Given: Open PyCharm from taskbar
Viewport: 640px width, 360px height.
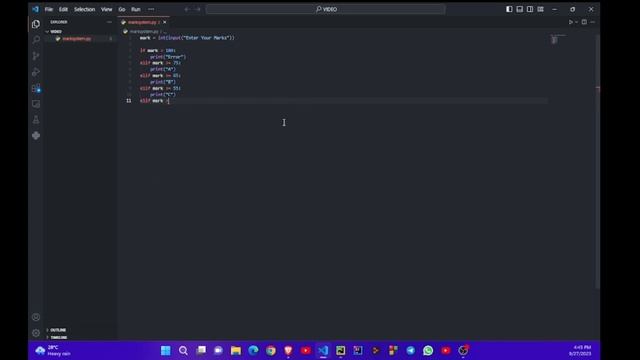Looking at the screenshot, I should (340, 351).
